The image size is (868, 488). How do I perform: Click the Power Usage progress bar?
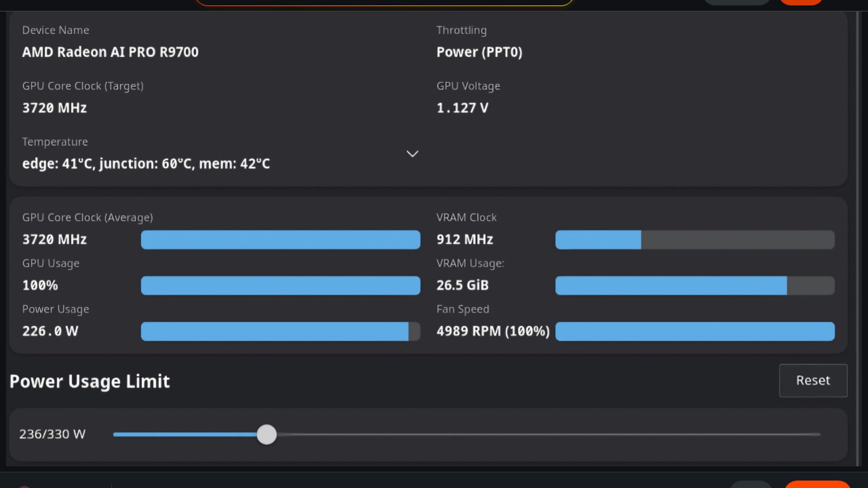[280, 331]
